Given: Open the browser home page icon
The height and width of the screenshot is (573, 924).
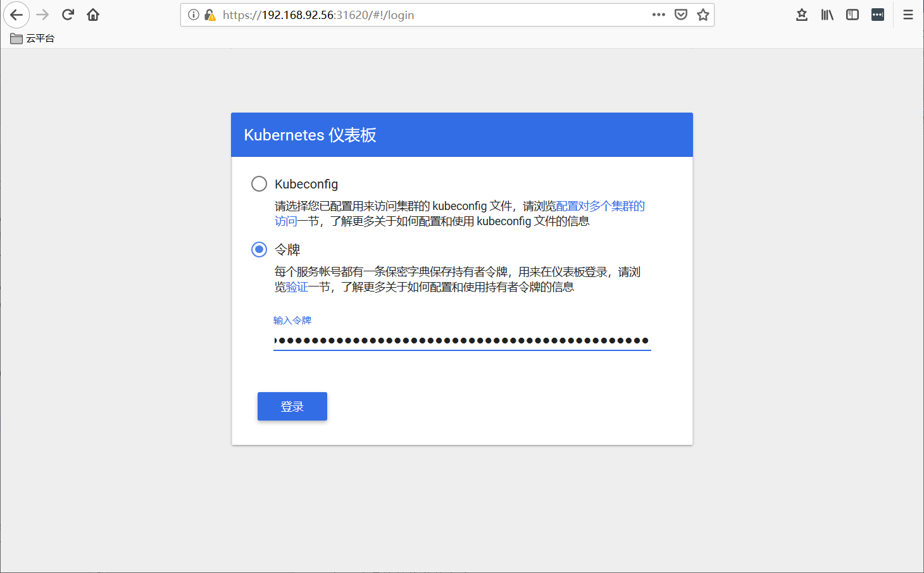Looking at the screenshot, I should pos(92,15).
